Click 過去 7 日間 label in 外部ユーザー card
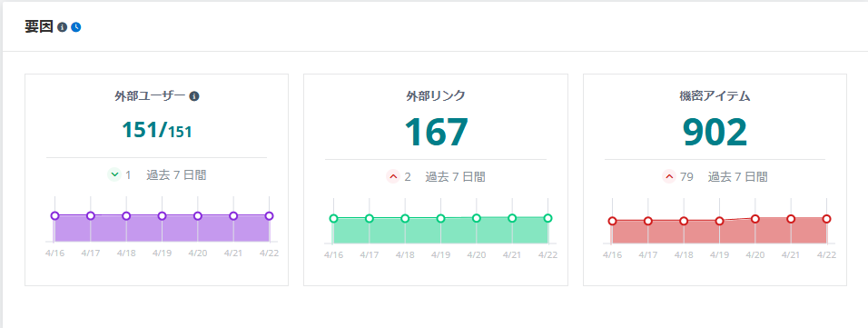The width and height of the screenshot is (868, 328). (176, 175)
